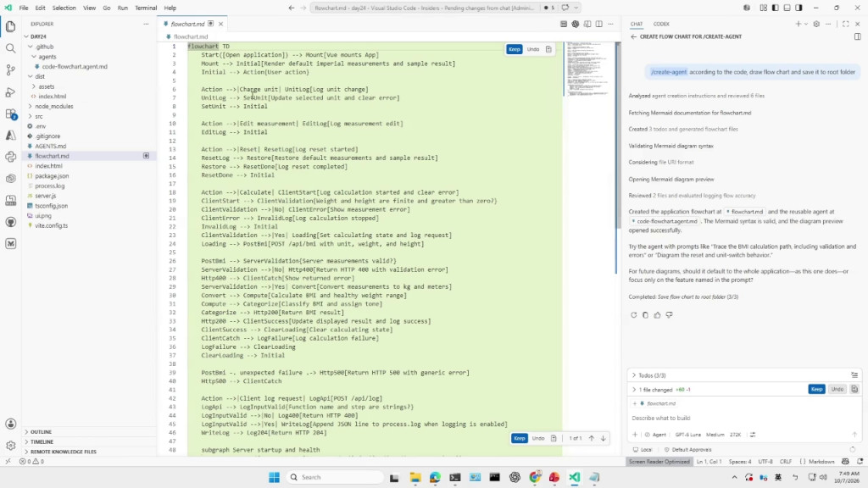Open the Search view in the activity bar
The height and width of the screenshot is (488, 868).
[x=10, y=48]
